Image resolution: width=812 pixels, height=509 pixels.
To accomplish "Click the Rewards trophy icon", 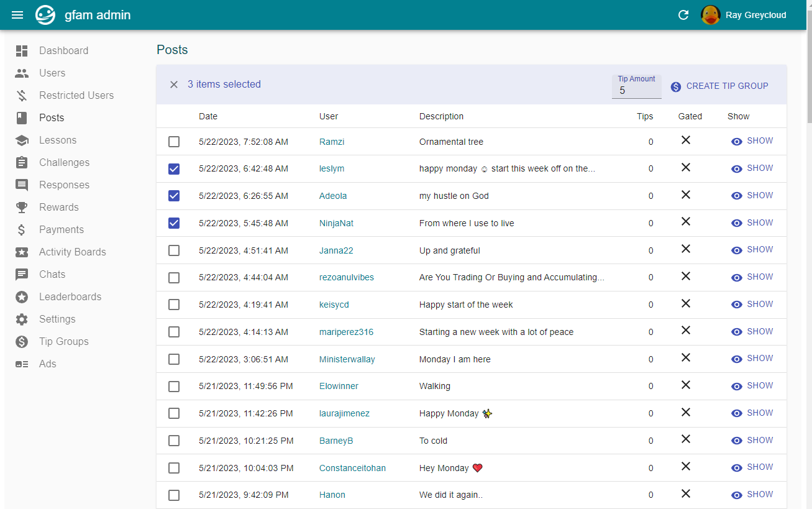I will 22,208.
